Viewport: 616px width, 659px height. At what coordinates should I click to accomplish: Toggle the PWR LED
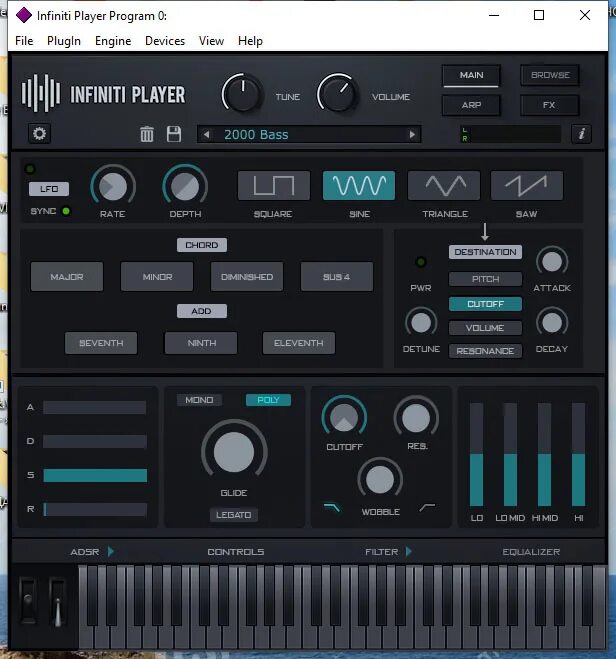pos(421,262)
